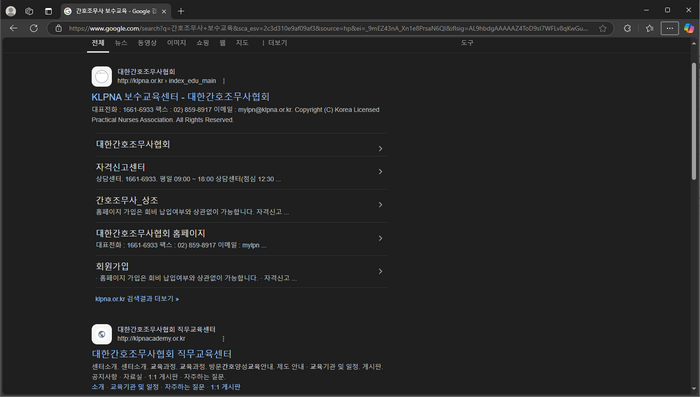Expand the 대한간호조무사협회 sitelink chevron

coord(380,148)
